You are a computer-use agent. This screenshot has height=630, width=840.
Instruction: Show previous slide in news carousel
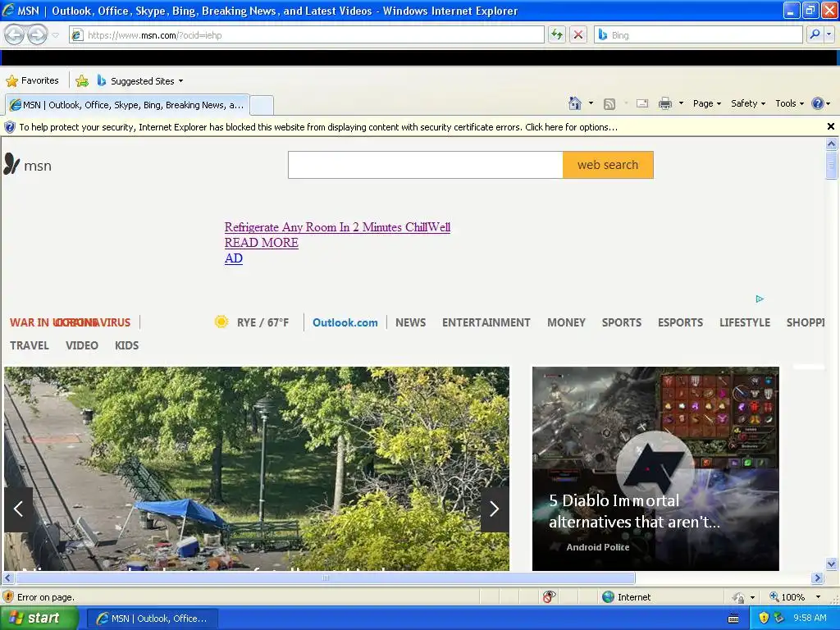(x=18, y=509)
